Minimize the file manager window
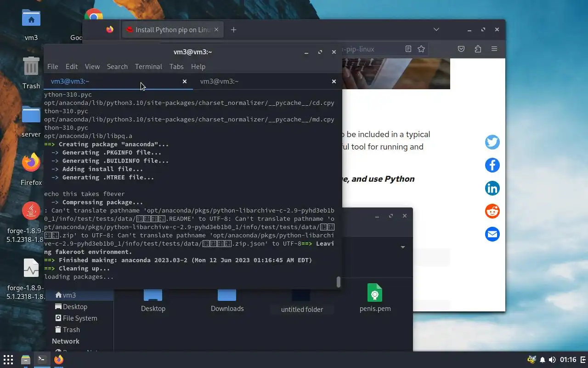Screen dimensions: 588x368 (x=377, y=216)
